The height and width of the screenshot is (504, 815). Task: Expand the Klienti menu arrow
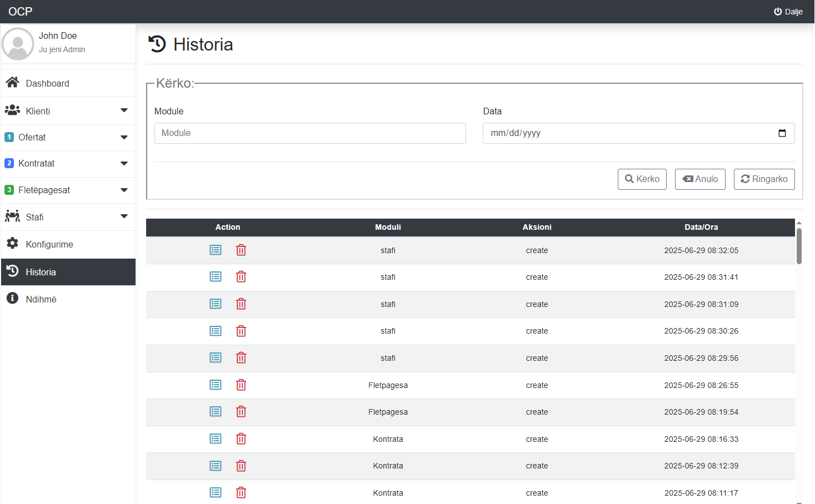tap(124, 110)
